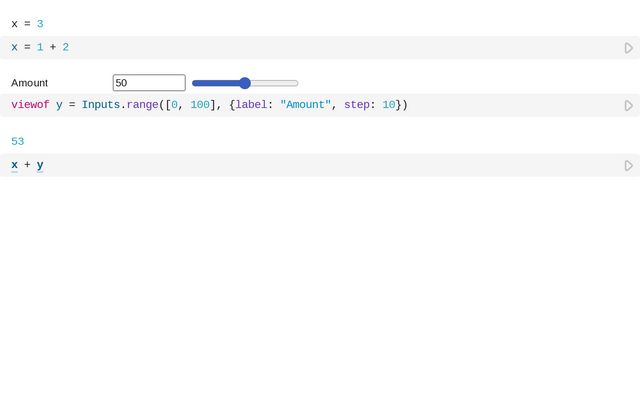This screenshot has width=640, height=400.
Task: Select the x = 3 output result
Action: tap(27, 23)
